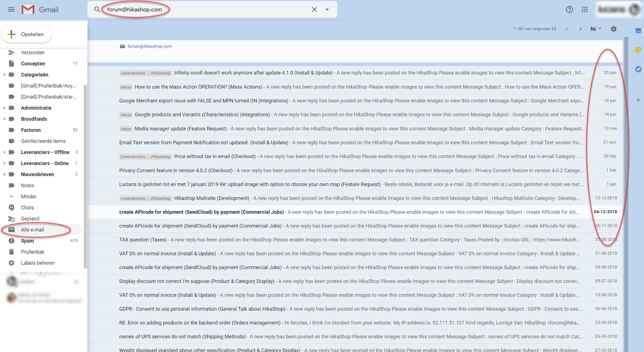Open the Infinity scroll doesn't work email
The width and height of the screenshot is (644, 352).
355,73
